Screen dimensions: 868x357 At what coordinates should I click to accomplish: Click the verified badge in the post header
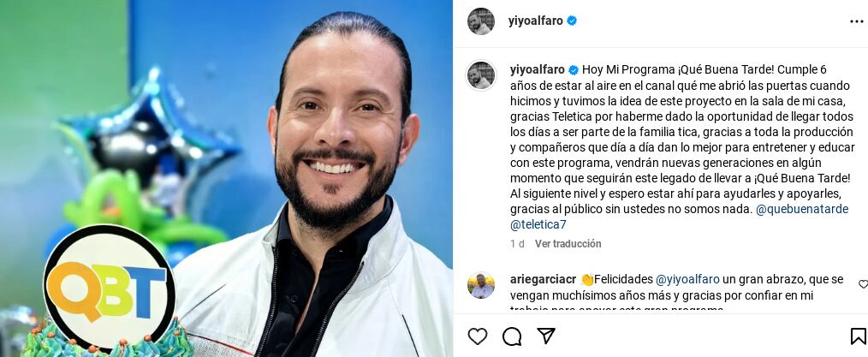coord(572,21)
